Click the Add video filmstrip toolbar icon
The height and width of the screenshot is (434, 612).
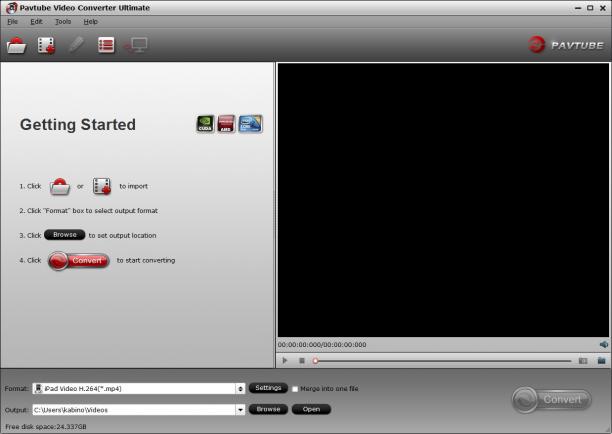[46, 45]
